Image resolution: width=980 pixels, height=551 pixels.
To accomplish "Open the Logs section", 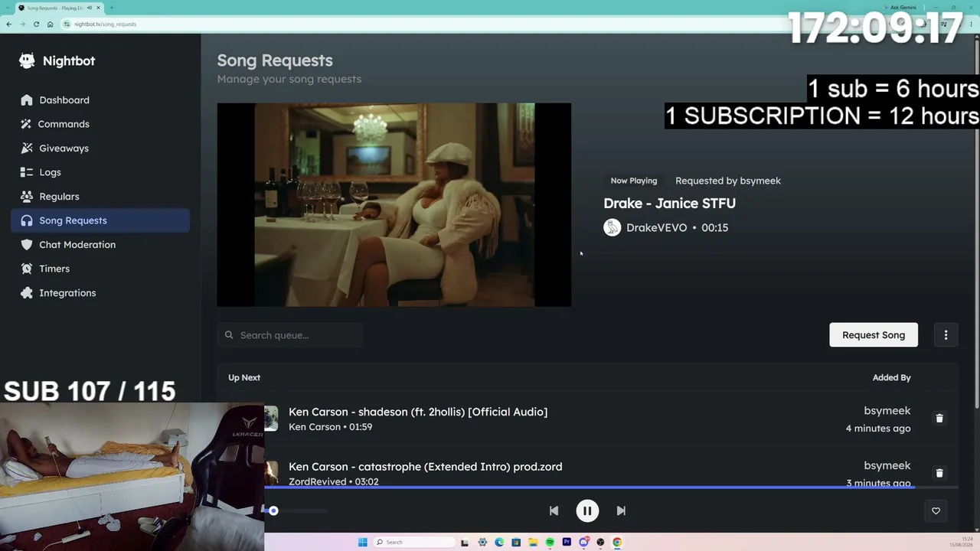I will coord(100,172).
